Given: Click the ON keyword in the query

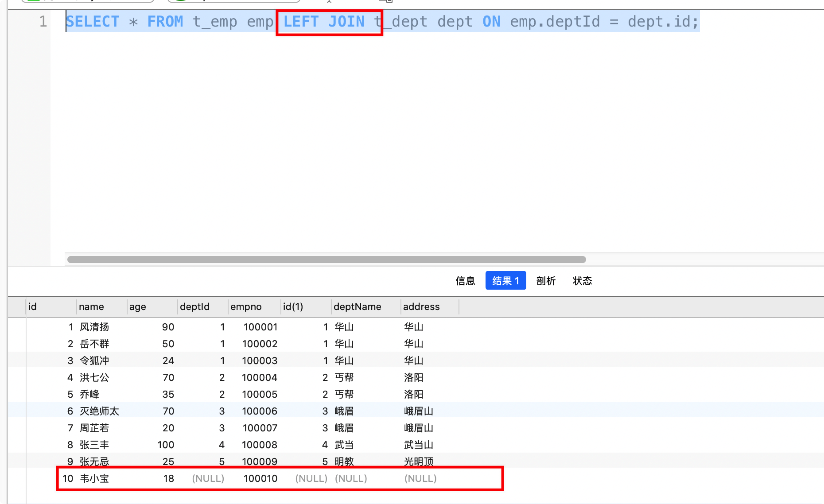Looking at the screenshot, I should (x=491, y=21).
